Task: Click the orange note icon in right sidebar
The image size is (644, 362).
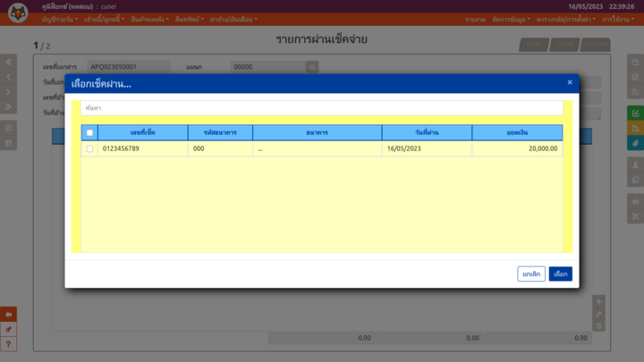Action: click(x=635, y=129)
